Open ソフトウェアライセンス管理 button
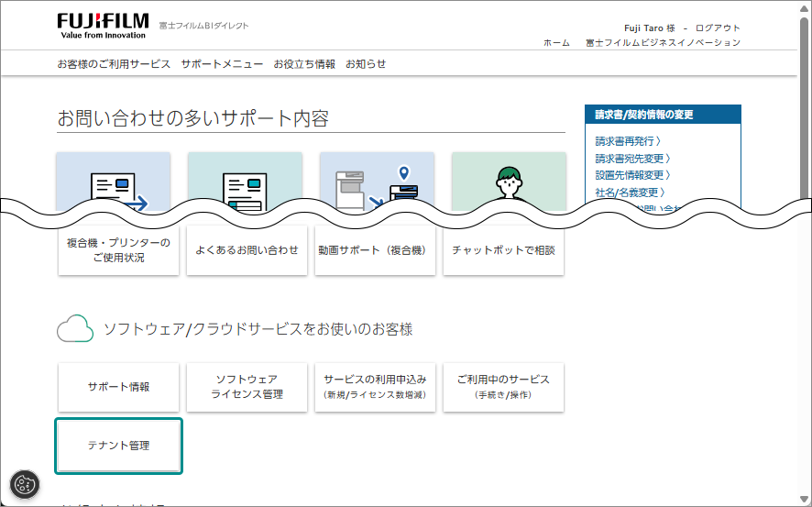 [247, 388]
